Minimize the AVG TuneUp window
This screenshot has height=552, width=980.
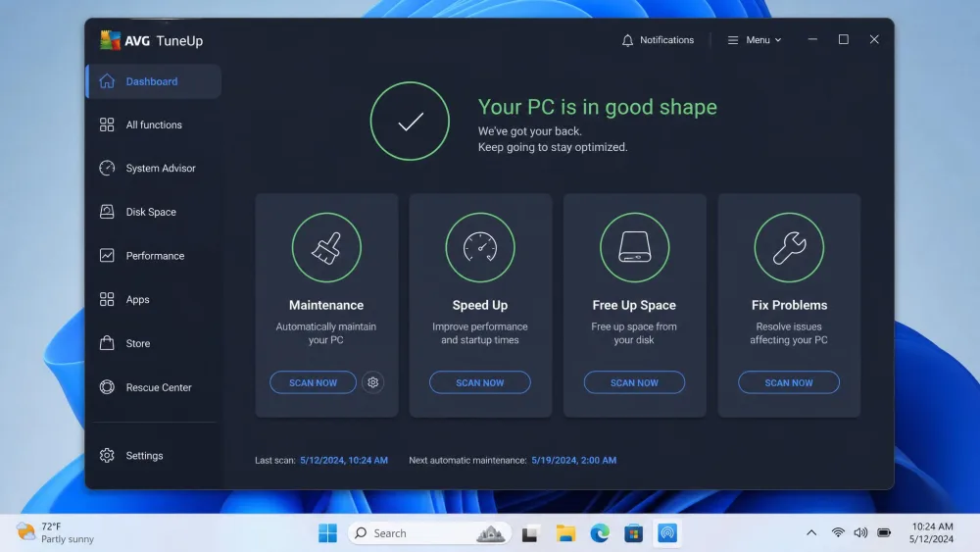pyautogui.click(x=812, y=39)
